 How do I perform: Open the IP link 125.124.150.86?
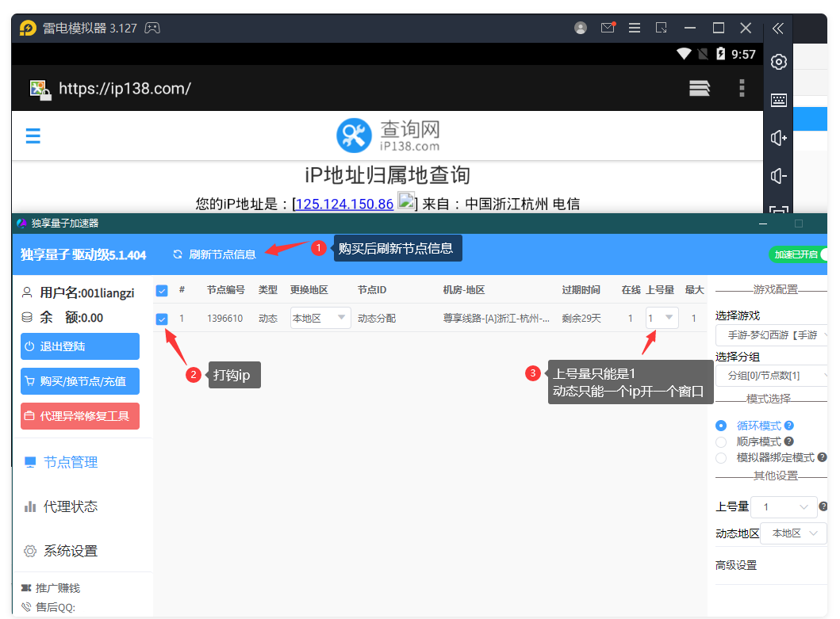pos(344,204)
